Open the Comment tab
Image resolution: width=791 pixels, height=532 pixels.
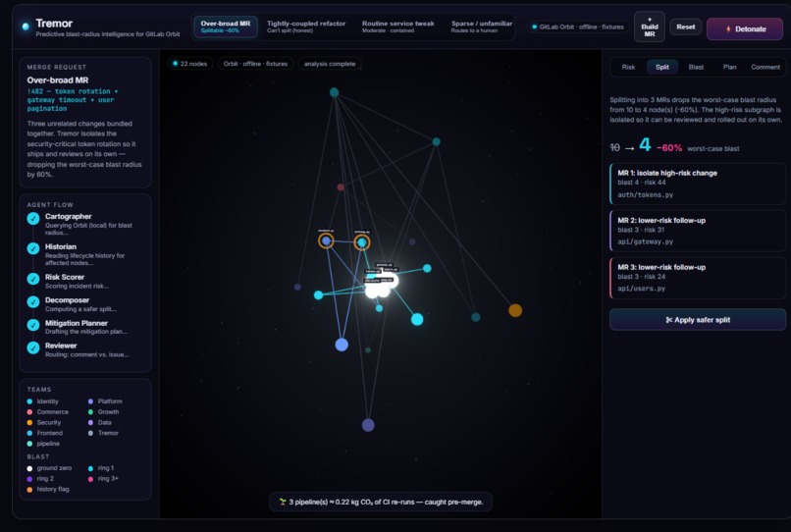[765, 67]
